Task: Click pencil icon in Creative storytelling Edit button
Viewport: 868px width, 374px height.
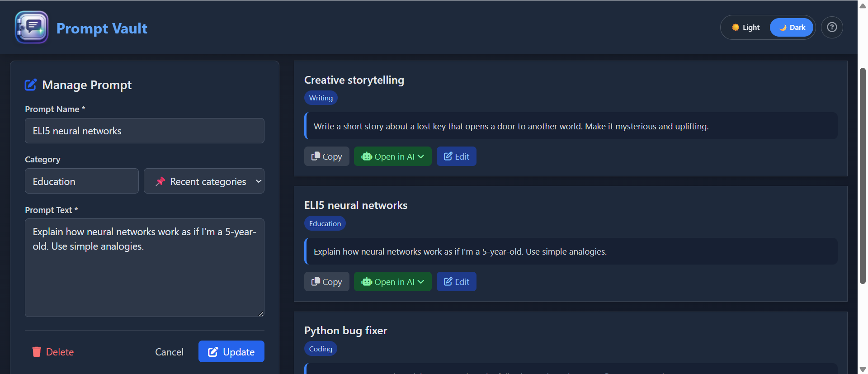Action: coord(448,156)
